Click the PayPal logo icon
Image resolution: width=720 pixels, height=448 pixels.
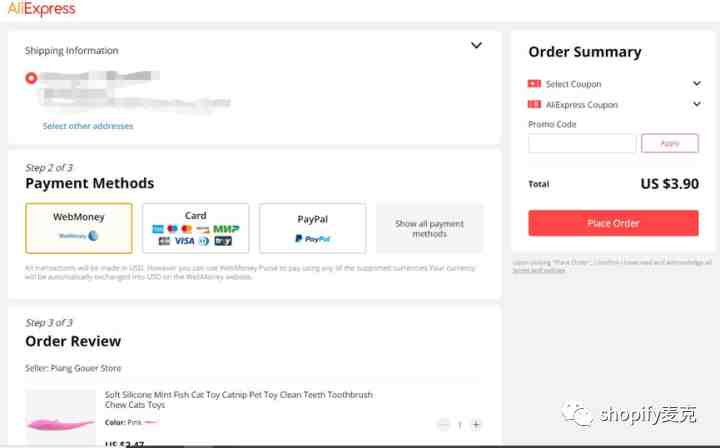(313, 239)
